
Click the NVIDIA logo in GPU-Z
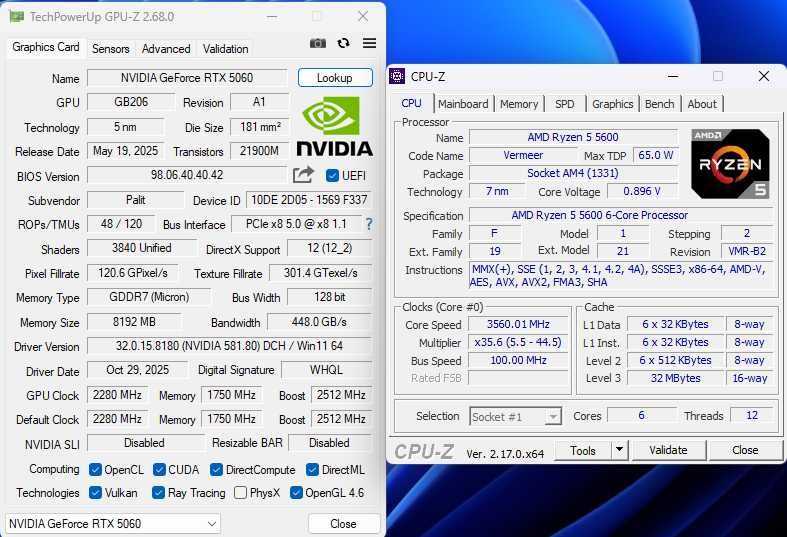(x=334, y=126)
